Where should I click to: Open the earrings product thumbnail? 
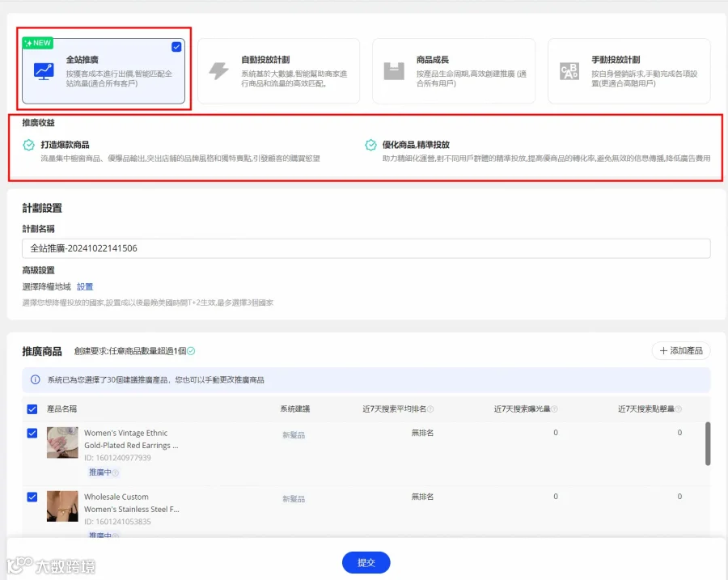(x=62, y=442)
